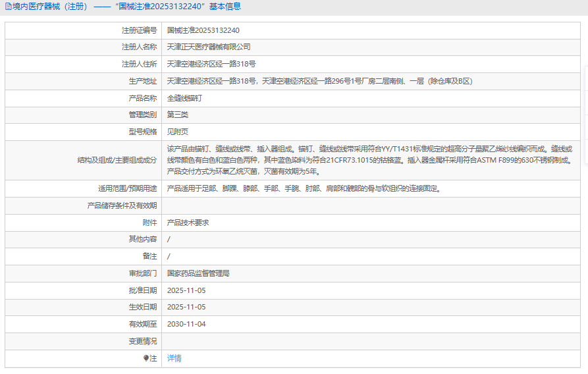Click the 结构及组成 description paragraph
The height and width of the screenshot is (374, 588).
(371, 160)
